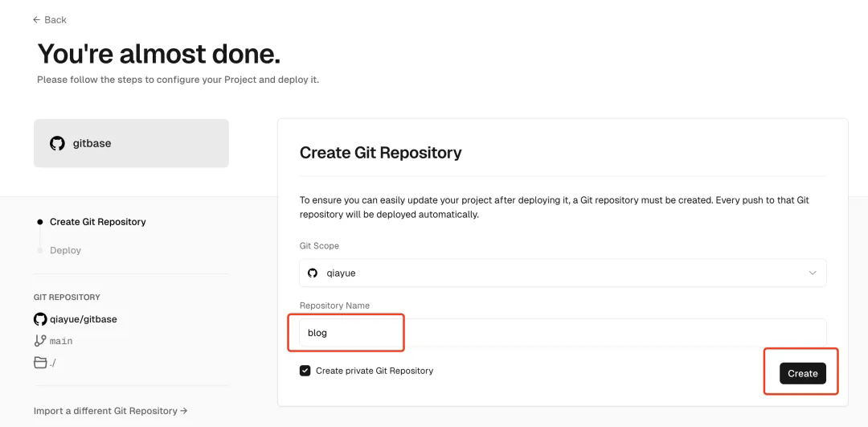The image size is (868, 427).
Task: Click the qiayue/gitbase repository link
Action: coord(84,319)
